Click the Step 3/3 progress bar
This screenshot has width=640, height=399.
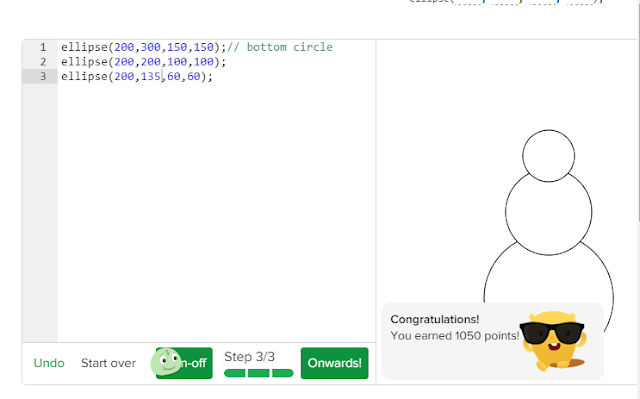pos(259,373)
